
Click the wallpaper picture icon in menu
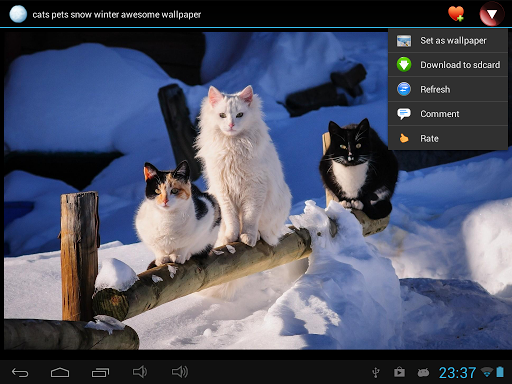pos(404,41)
